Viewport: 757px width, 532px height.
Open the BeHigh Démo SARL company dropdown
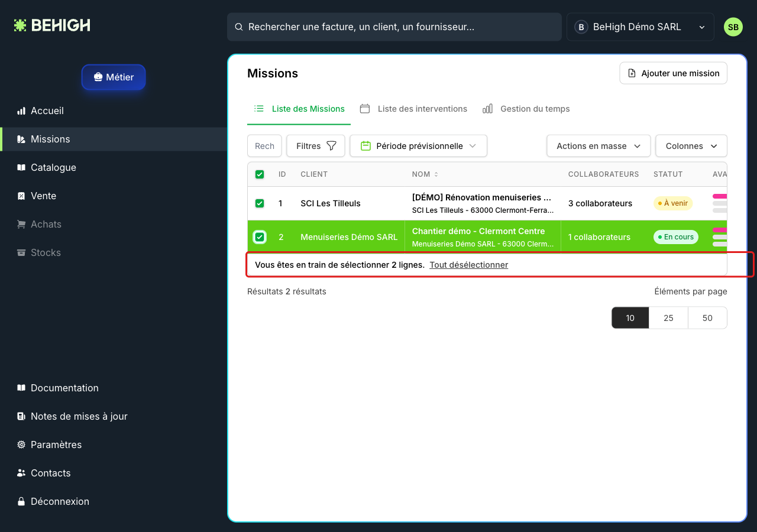point(640,27)
